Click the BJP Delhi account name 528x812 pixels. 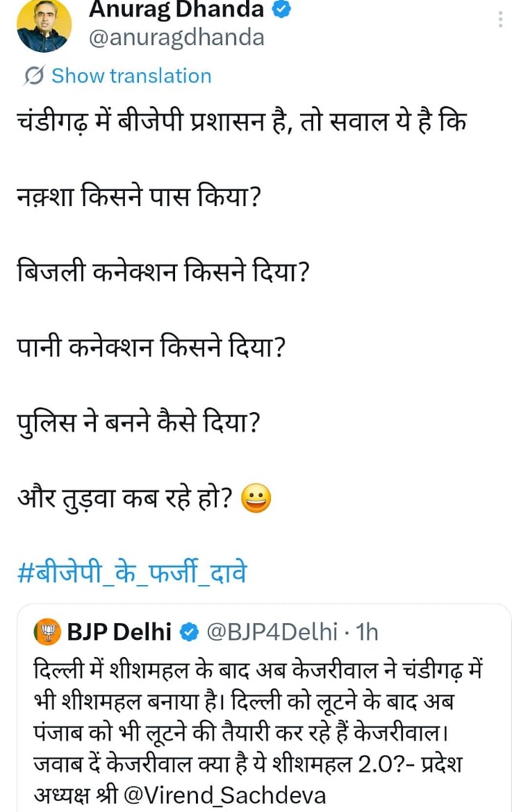tap(119, 633)
